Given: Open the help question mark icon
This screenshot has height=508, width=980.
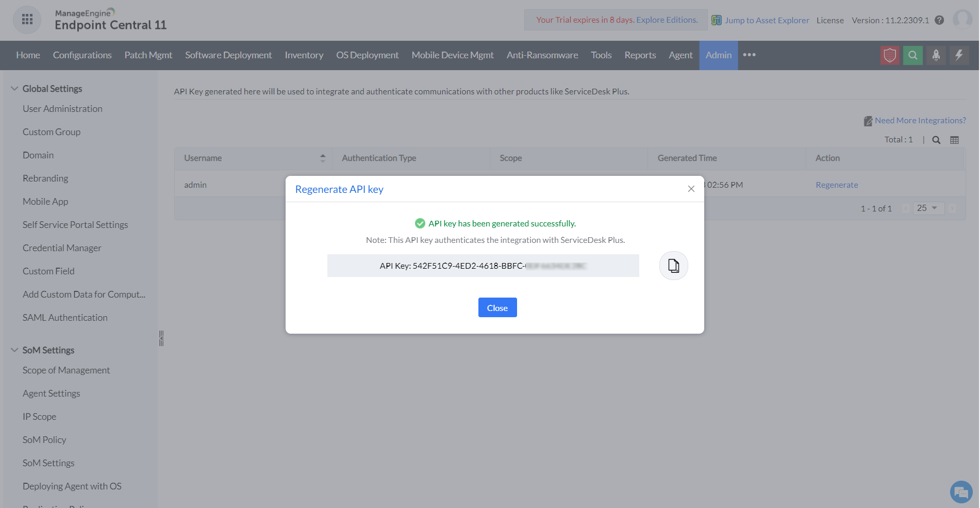Looking at the screenshot, I should point(939,20).
